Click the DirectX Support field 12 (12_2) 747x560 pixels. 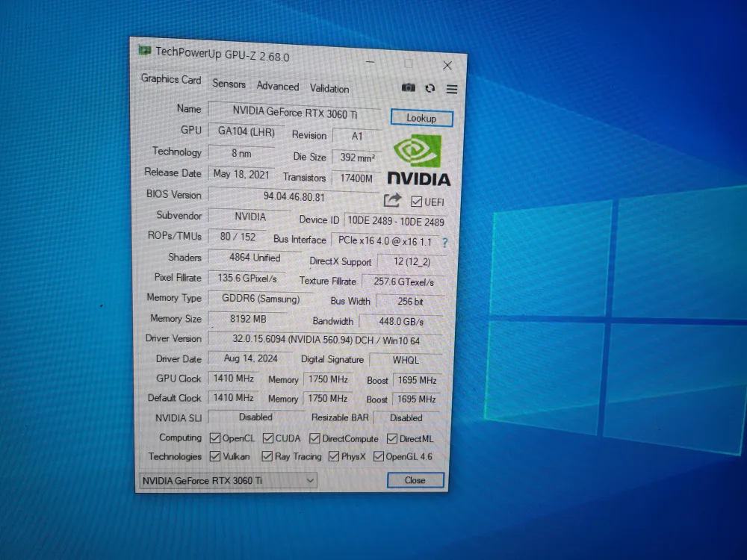[x=412, y=261]
